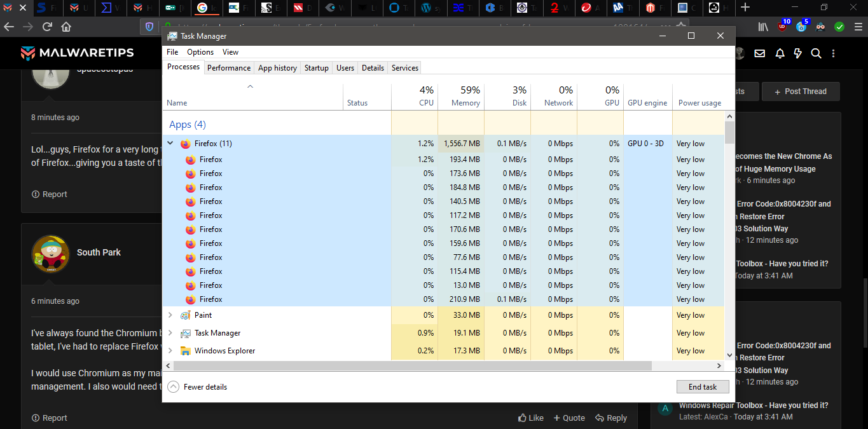Select Firefox process using 140.5 MB
The image size is (868, 429).
(x=443, y=201)
